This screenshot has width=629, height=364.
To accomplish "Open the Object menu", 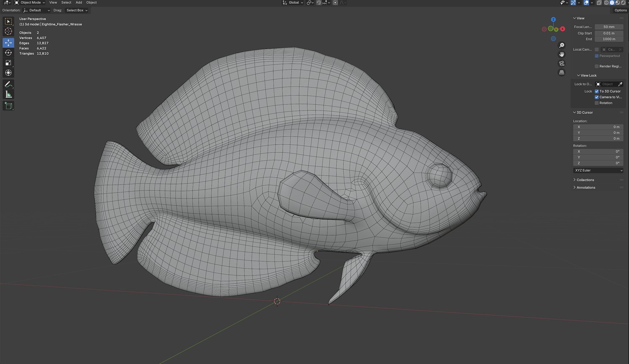I will (91, 3).
